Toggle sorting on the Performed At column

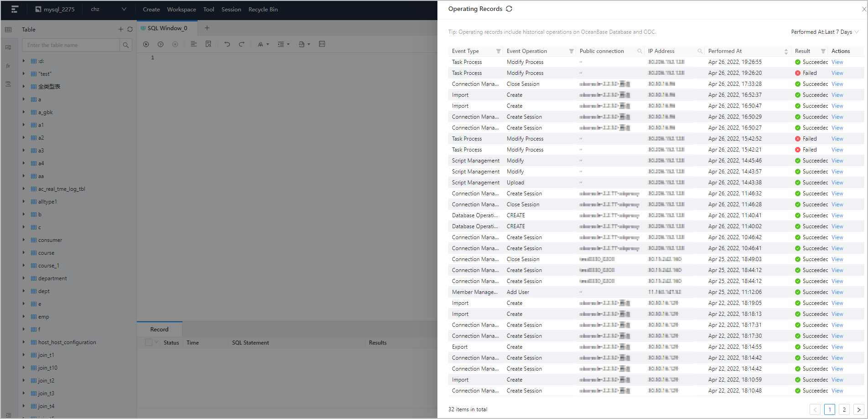point(786,51)
